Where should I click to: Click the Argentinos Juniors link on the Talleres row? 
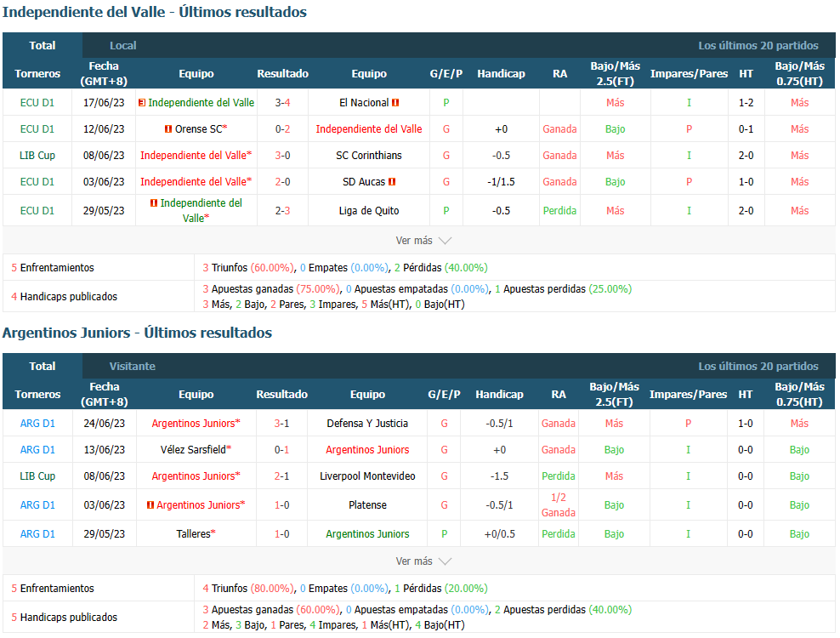(367, 533)
